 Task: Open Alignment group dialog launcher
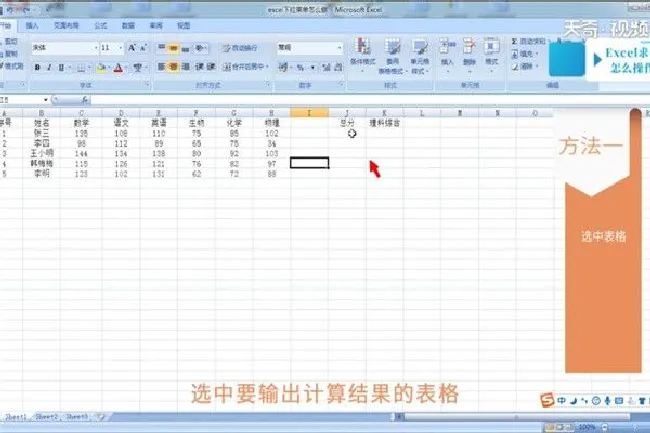pyautogui.click(x=269, y=85)
